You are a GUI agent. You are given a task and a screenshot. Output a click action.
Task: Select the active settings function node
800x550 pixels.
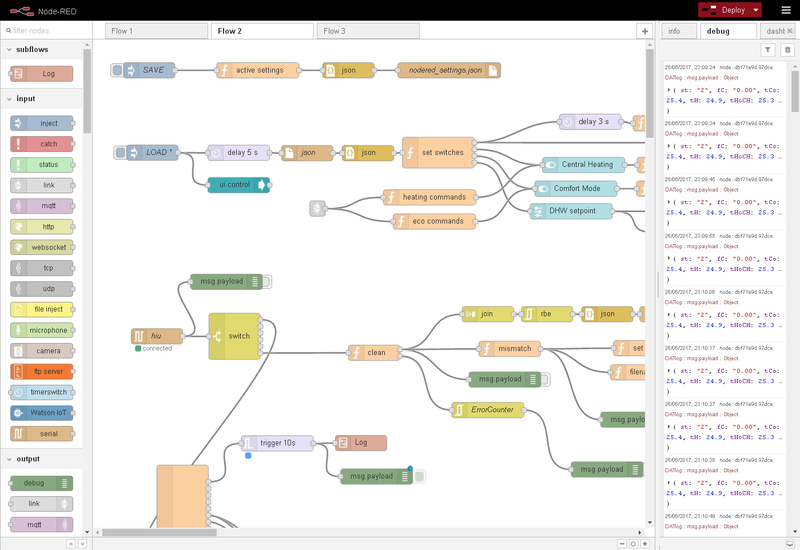[258, 70]
